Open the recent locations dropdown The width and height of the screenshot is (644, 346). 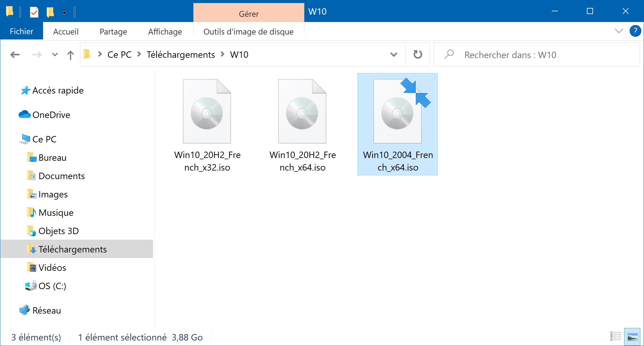pyautogui.click(x=55, y=55)
